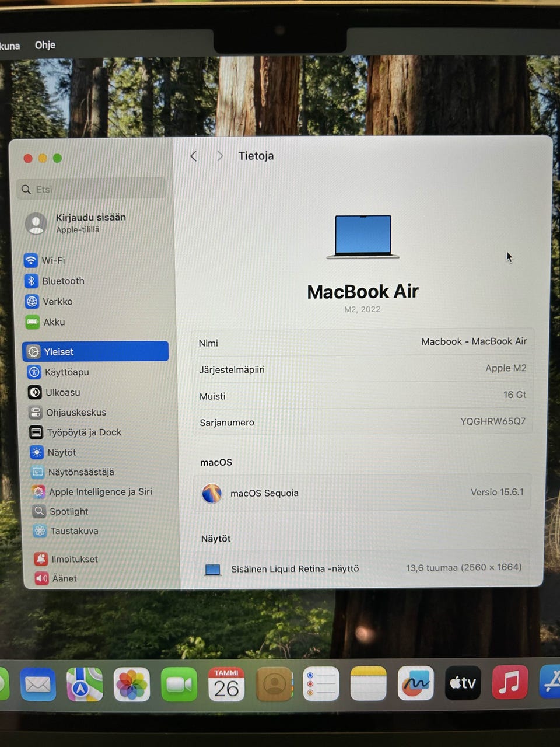Open Näytönsäästäjä screen saver settings
Screen dimensions: 560x747
[x=73, y=472]
